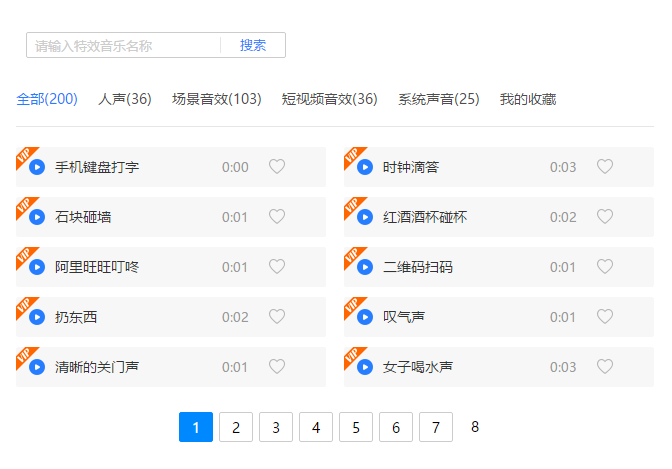Click the 女子喝水声 title text
672x469 pixels.
pos(418,367)
